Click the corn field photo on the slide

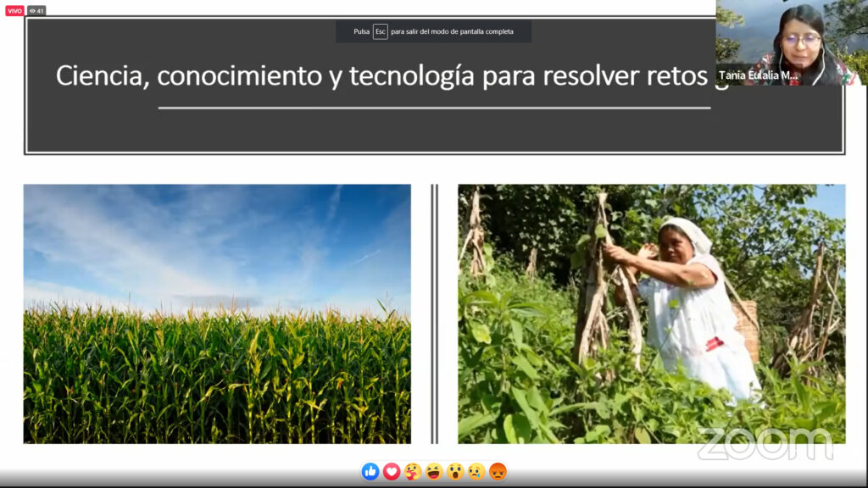point(217,313)
